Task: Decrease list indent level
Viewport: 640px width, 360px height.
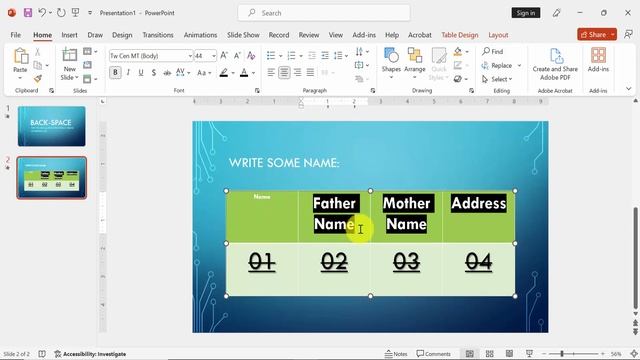Action: (312, 55)
